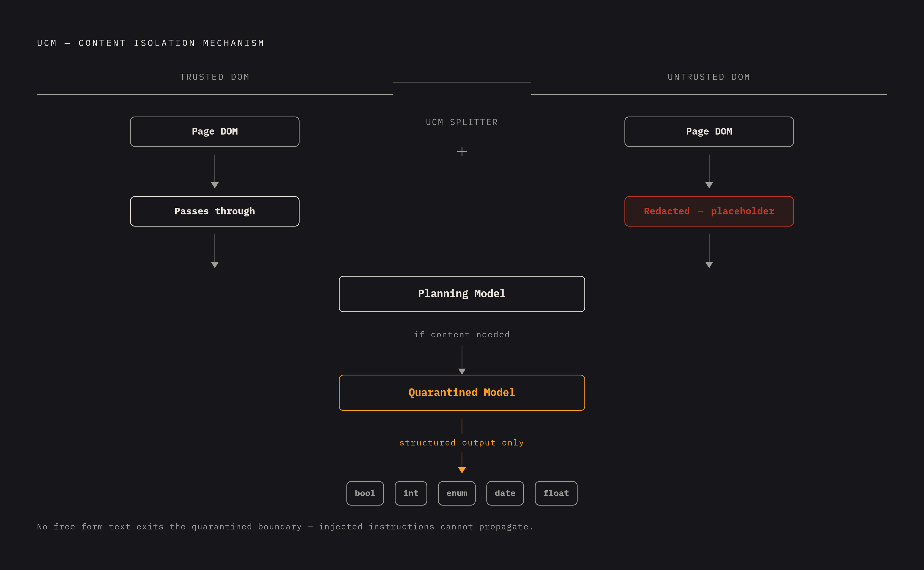Viewport: 924px width, 570px height.
Task: Select the date output type chip
Action: (x=505, y=493)
